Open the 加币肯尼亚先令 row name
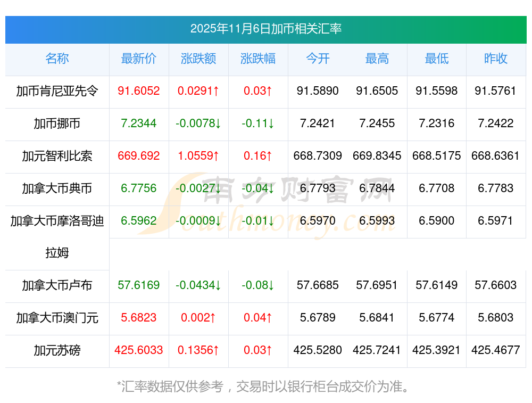 coord(57,91)
